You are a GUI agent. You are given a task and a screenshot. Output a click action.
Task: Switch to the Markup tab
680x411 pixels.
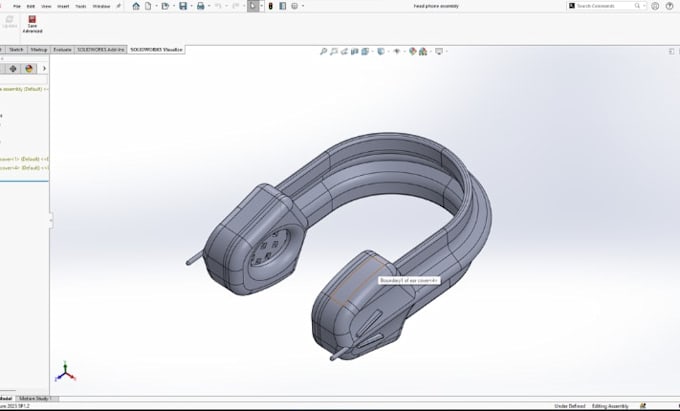tap(39, 50)
